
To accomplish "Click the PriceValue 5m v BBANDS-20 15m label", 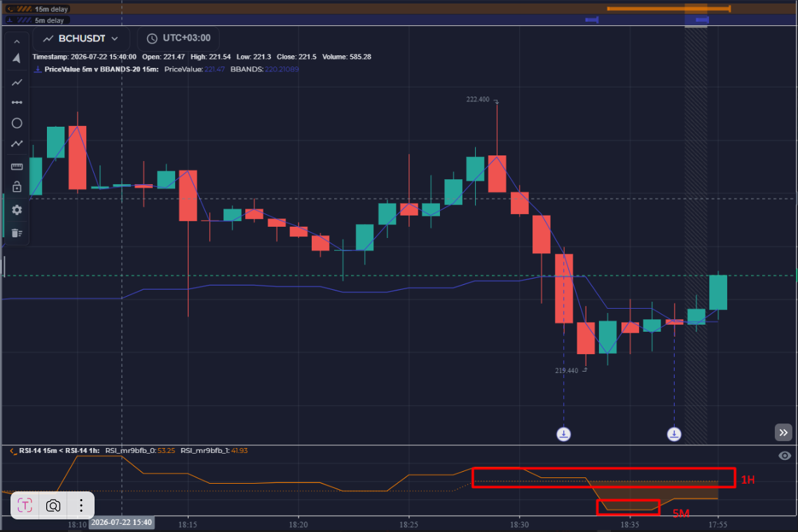I will pyautogui.click(x=102, y=69).
